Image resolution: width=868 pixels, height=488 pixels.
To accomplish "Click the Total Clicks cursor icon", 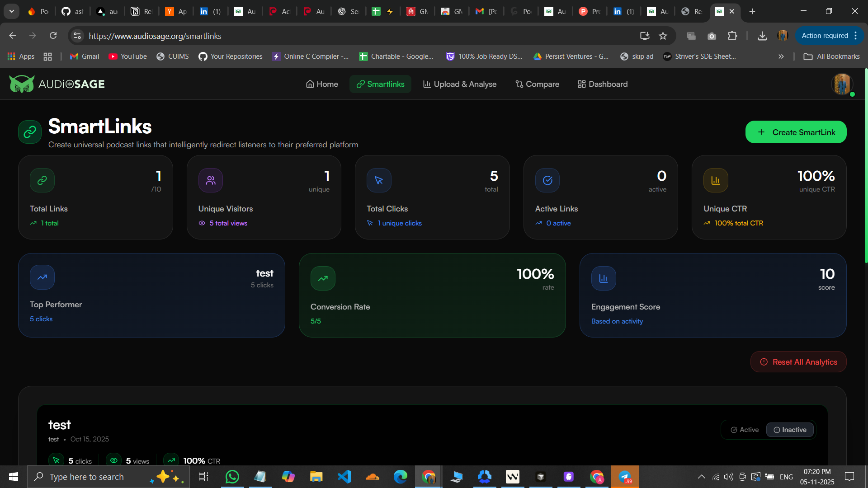I will click(x=379, y=180).
